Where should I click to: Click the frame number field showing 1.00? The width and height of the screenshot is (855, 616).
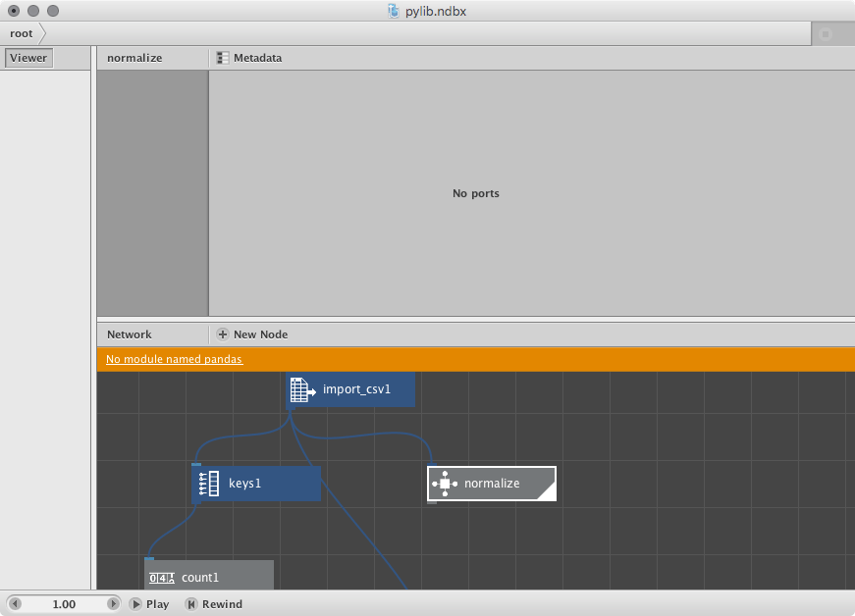tap(64, 604)
